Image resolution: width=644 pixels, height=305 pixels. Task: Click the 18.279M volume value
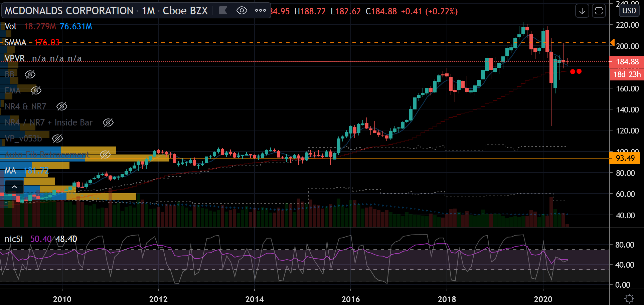[40, 26]
